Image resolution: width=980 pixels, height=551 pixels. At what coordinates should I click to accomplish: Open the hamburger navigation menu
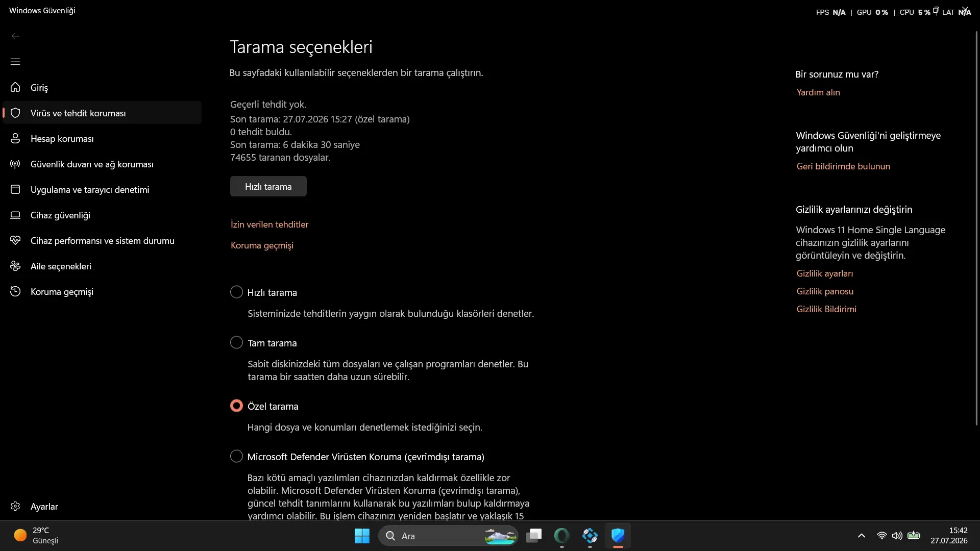(x=15, y=62)
